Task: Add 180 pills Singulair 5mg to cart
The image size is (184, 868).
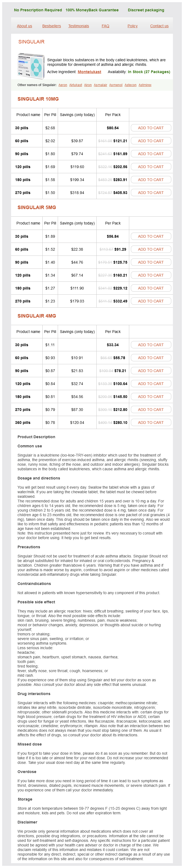Action: coord(151,288)
